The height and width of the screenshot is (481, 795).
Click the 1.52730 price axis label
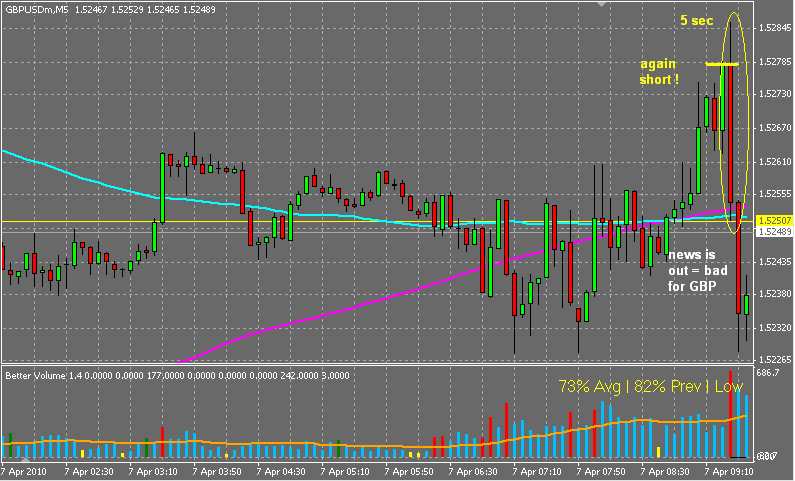(774, 94)
